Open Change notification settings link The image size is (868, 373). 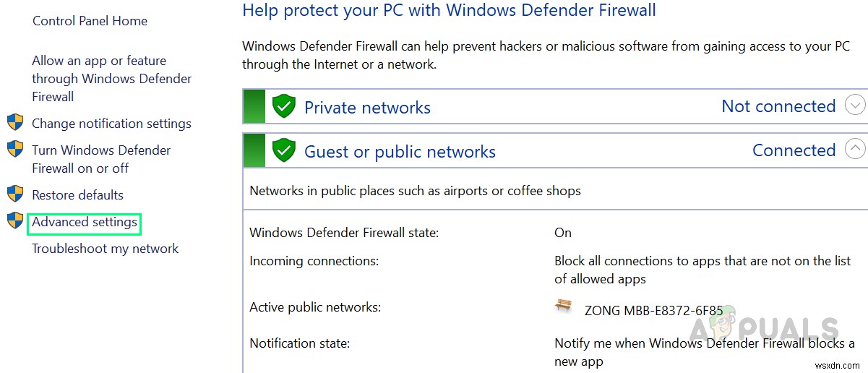(111, 124)
